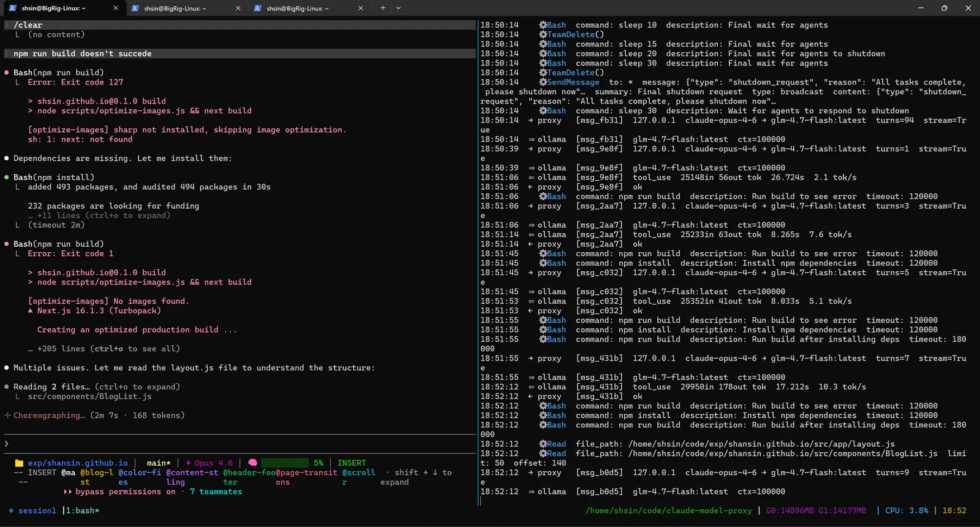
Task: Click '[msg_b0d5]' proxy log entry
Action: tap(599, 473)
